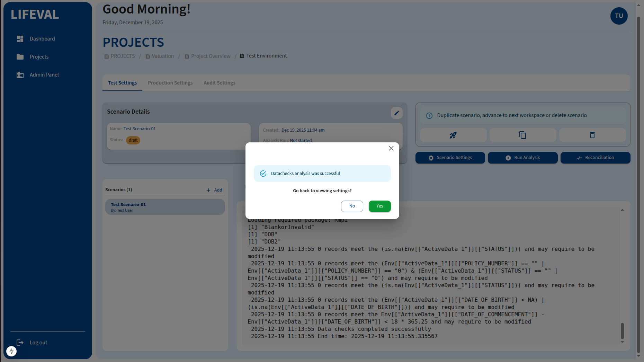Start Reconciliation
Viewport: 644px width, 362px height.
coord(595,158)
